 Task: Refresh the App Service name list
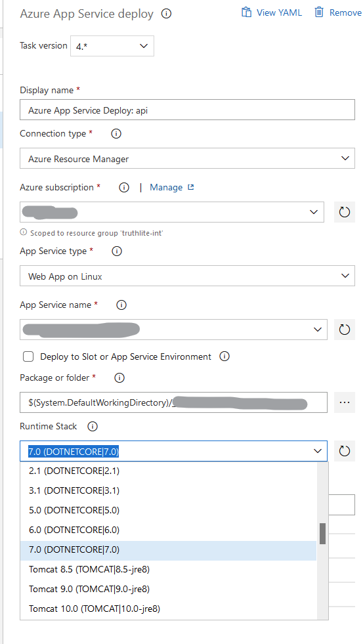click(x=344, y=330)
